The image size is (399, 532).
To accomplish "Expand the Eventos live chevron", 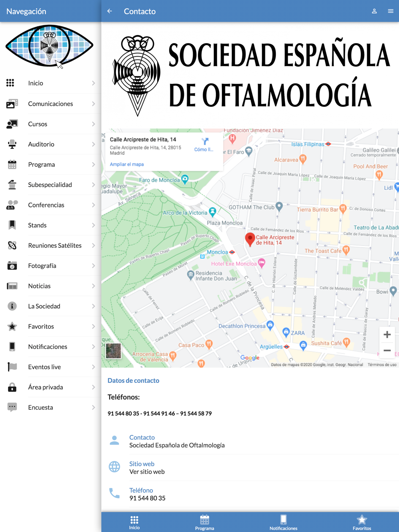I will [x=93, y=367].
